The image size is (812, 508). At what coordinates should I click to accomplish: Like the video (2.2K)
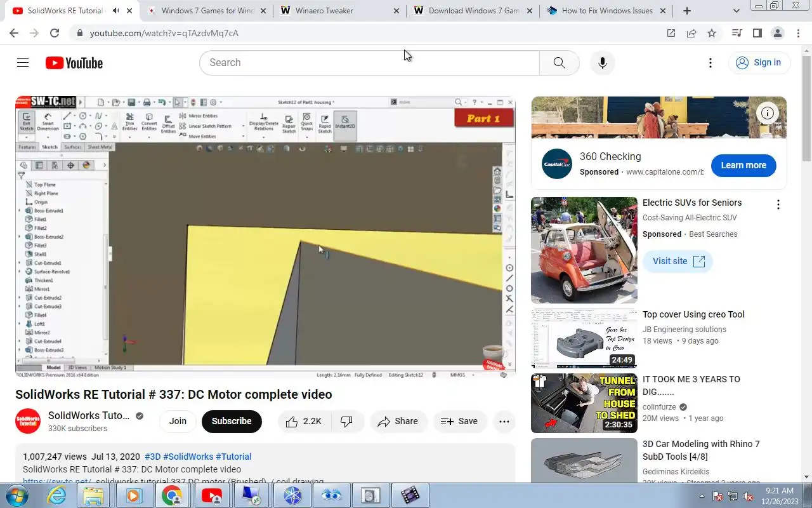point(304,421)
